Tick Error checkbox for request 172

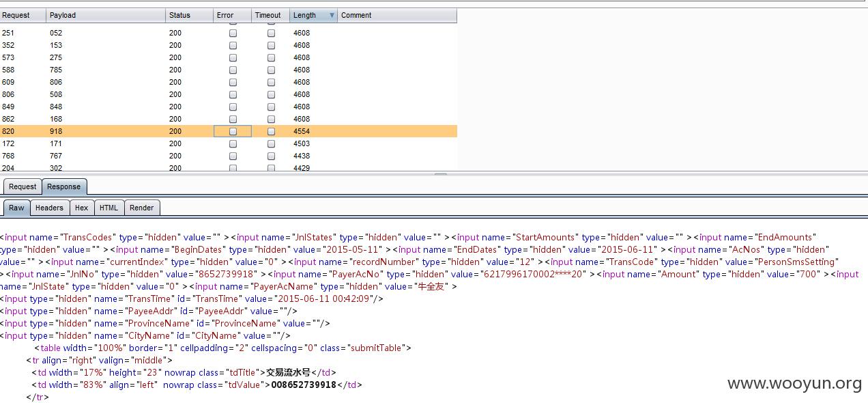pyautogui.click(x=233, y=143)
